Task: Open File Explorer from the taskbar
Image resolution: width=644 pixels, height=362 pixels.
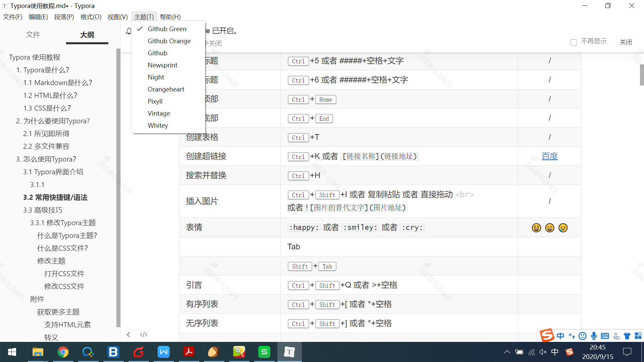Action: [x=38, y=352]
